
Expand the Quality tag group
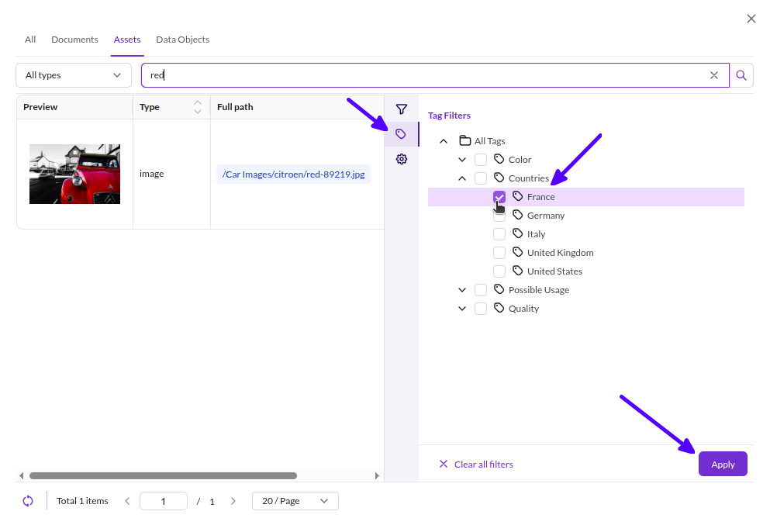(462, 309)
